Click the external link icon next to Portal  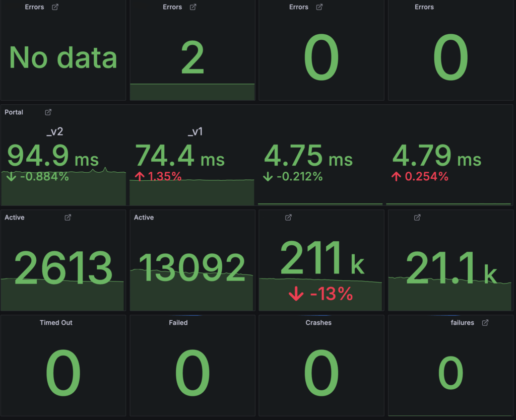[48, 112]
